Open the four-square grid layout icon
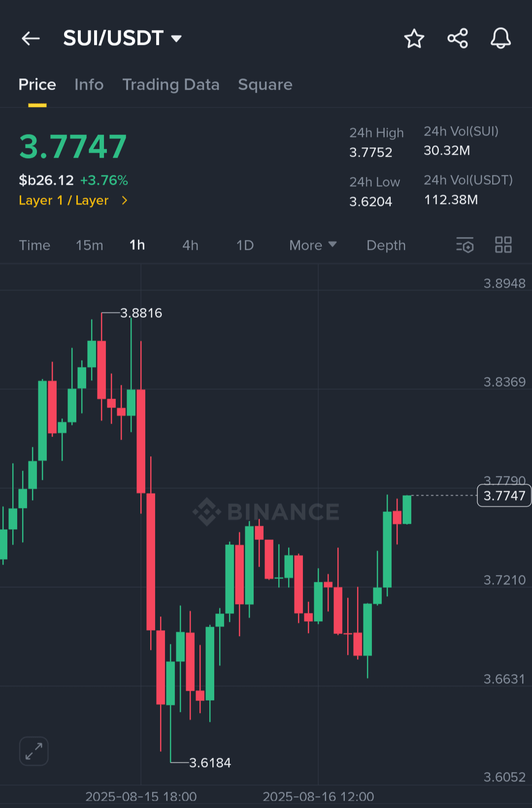The image size is (532, 808). click(x=503, y=245)
